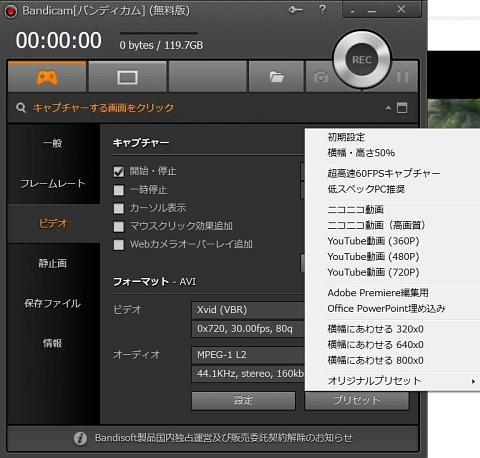Collapse panel using small up arrow
This screenshot has height=458, width=480.
(x=388, y=108)
